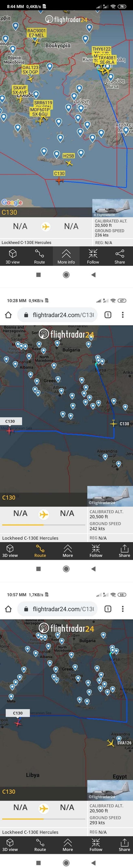Open the 3D view beside More info

tap(13, 256)
